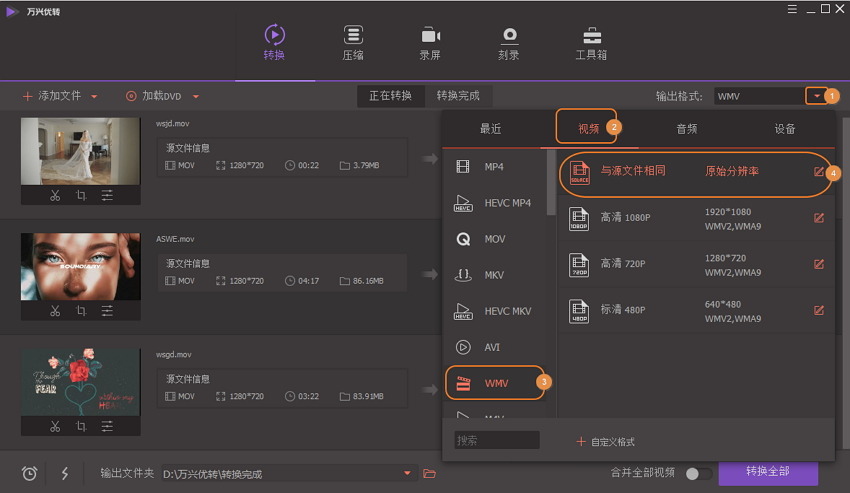This screenshot has height=493, width=850.
Task: Switch to the 正在转换 tab
Action: pyautogui.click(x=390, y=96)
